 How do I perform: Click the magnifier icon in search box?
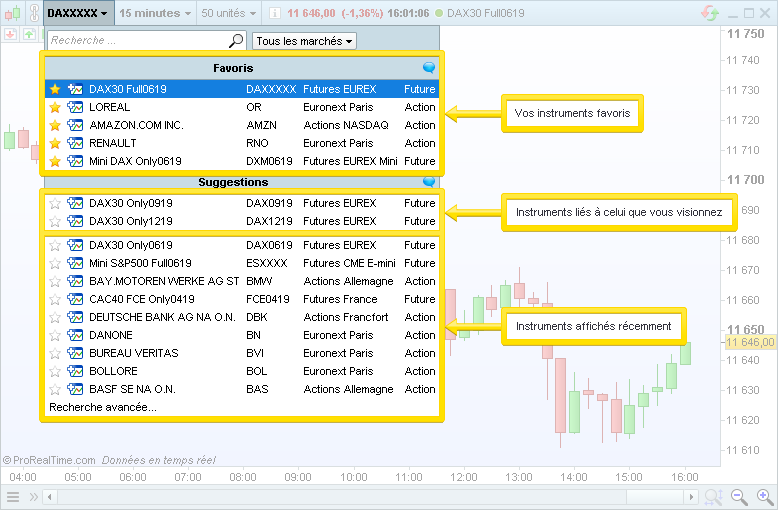click(236, 41)
